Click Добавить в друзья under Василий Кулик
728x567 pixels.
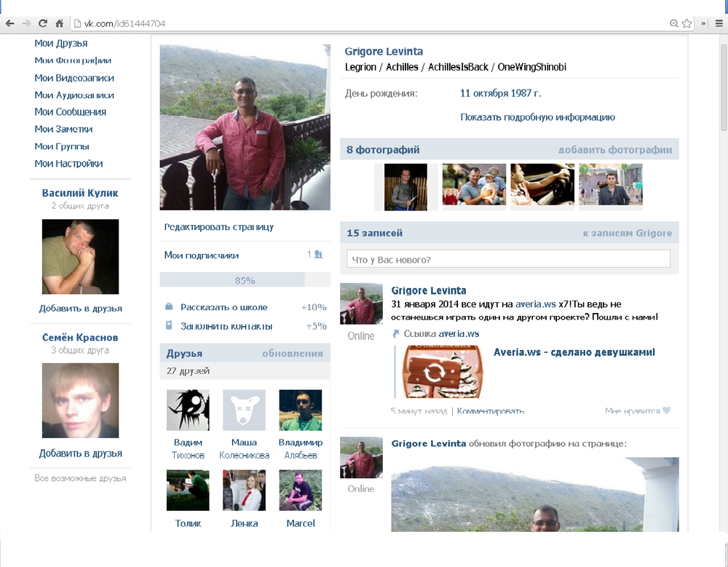(x=81, y=309)
